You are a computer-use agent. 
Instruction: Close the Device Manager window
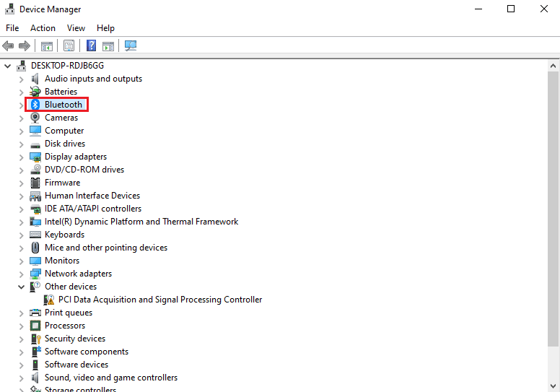544,9
